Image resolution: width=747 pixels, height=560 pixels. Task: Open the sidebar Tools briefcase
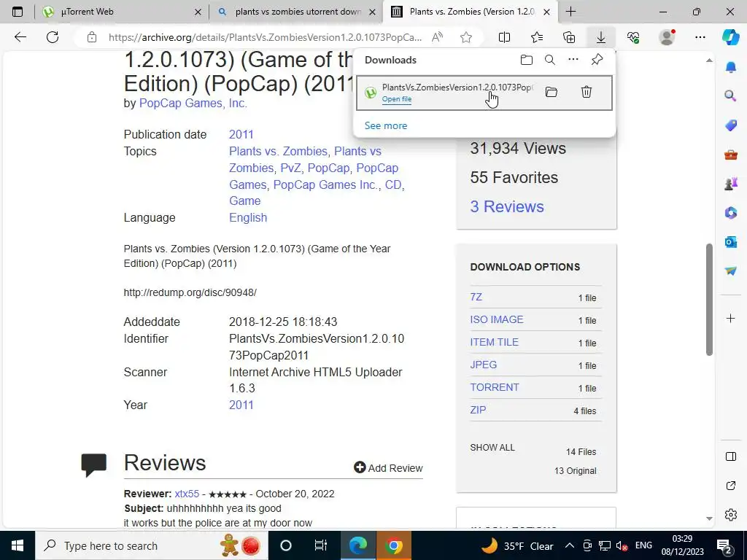[x=731, y=155]
